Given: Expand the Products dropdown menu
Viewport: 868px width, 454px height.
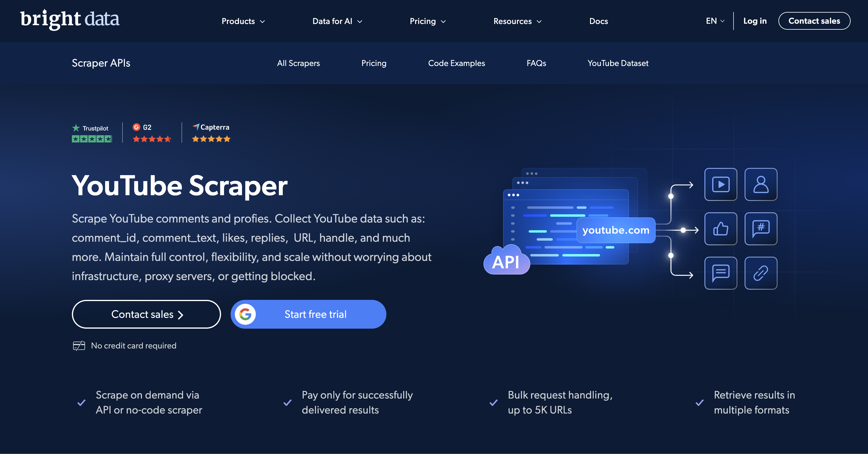Looking at the screenshot, I should coord(243,21).
